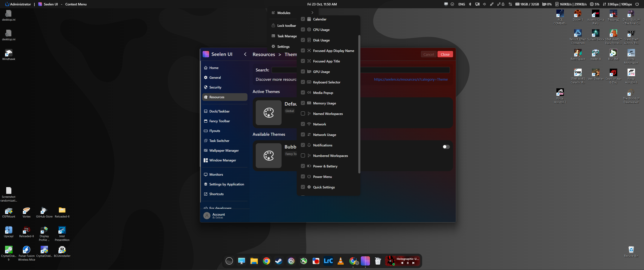Click the ENG keyboard language indicator

pyautogui.click(x=461, y=4)
